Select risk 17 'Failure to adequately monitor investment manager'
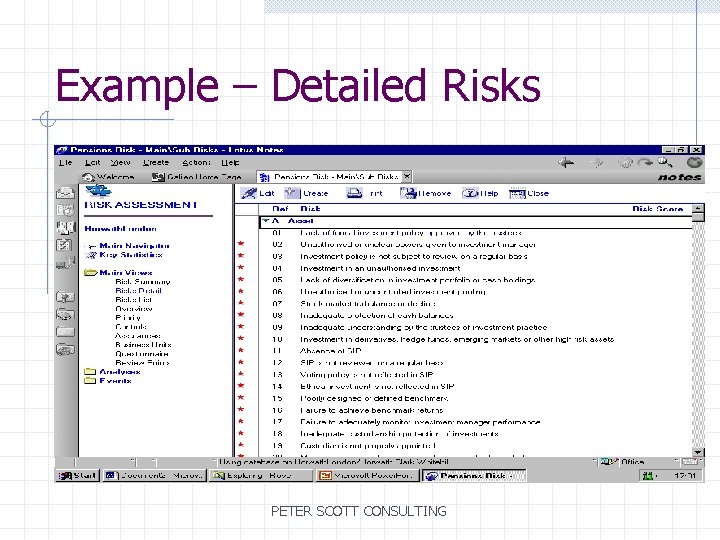Image resolution: width=720 pixels, height=540 pixels. (420, 422)
